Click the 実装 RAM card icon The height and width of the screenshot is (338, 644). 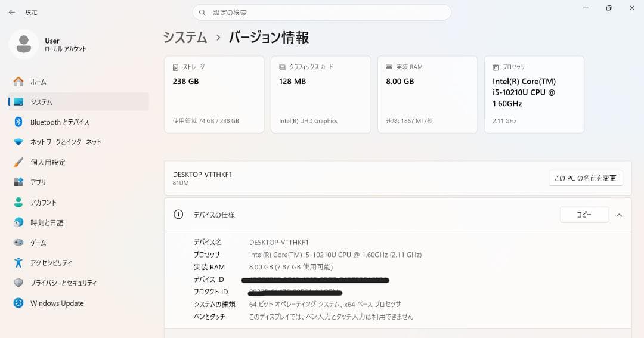pos(389,67)
